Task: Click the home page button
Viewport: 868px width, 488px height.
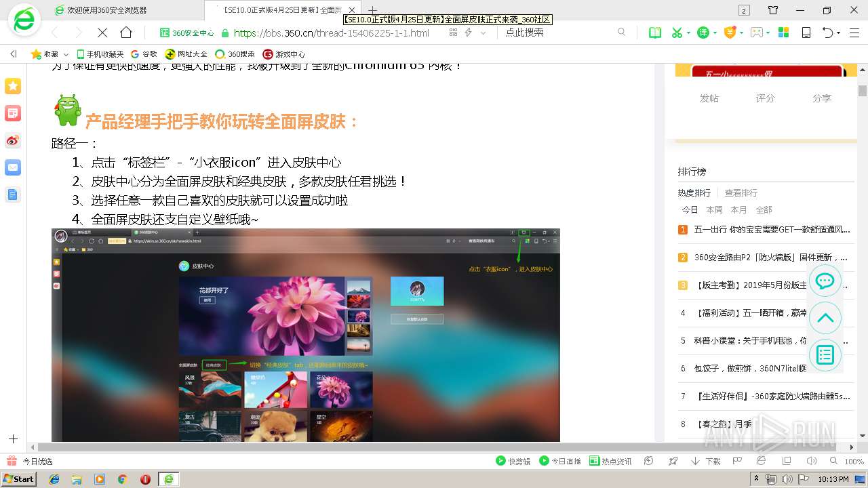Action: coord(126,33)
